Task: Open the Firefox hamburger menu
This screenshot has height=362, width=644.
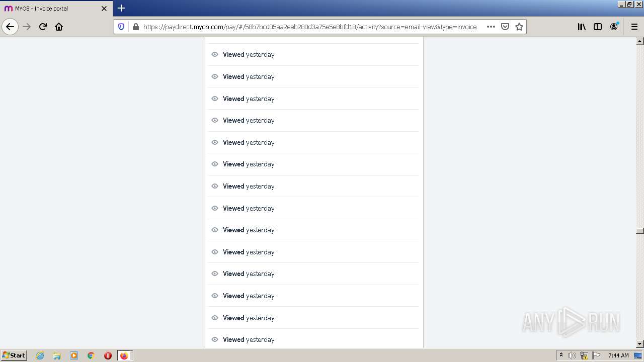Action: pos(634,27)
